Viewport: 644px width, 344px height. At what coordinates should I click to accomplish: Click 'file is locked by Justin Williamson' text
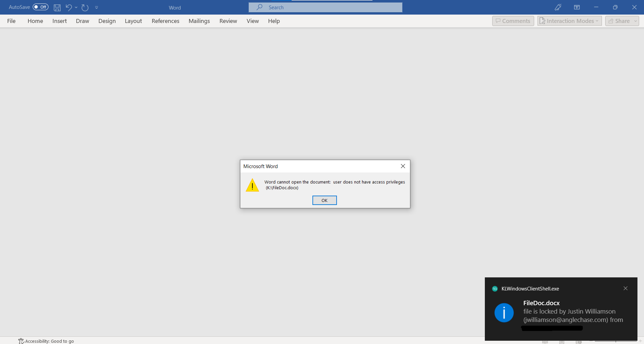[569, 311]
